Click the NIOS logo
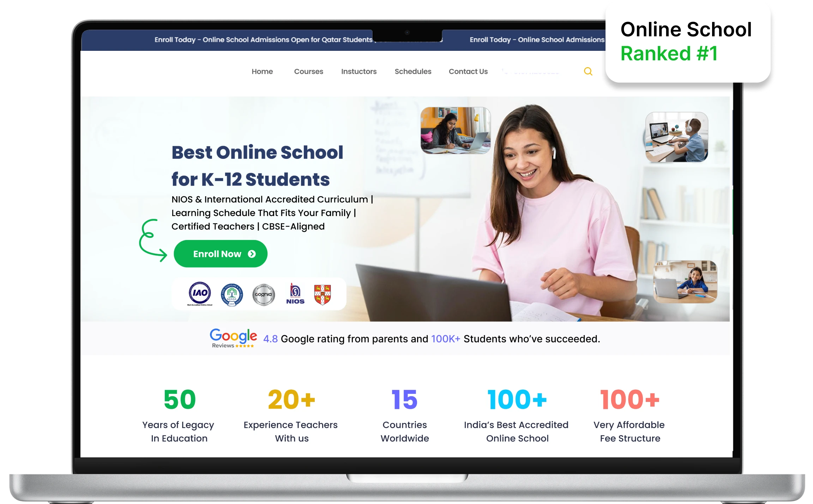The width and height of the screenshot is (813, 504). click(295, 294)
